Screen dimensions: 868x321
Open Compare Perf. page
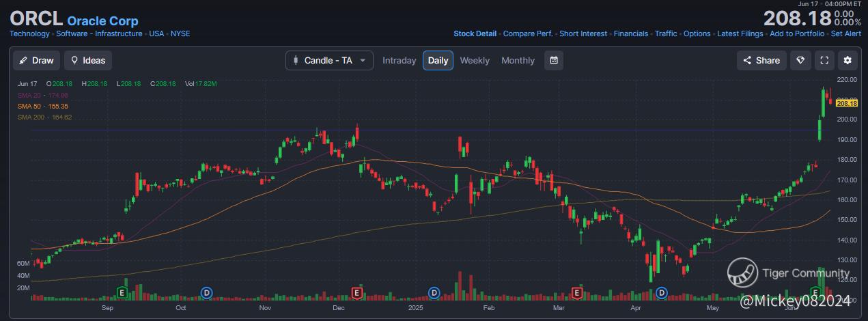[528, 33]
